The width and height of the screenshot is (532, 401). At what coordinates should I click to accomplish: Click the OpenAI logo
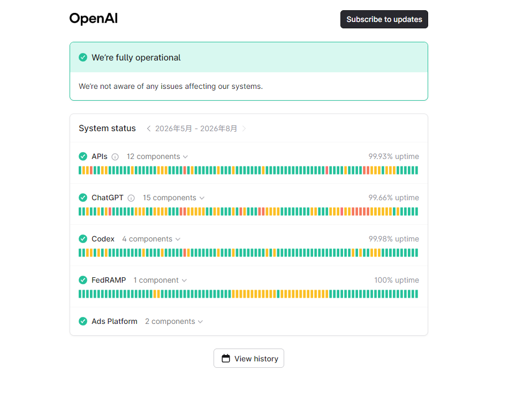click(94, 19)
